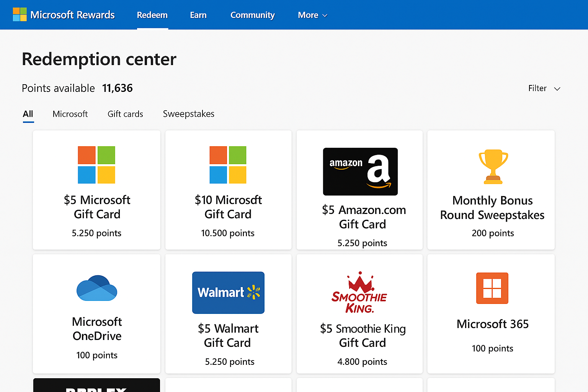Select the $5 Microsoft Gift Card logo
The height and width of the screenshot is (392, 588).
(x=96, y=165)
